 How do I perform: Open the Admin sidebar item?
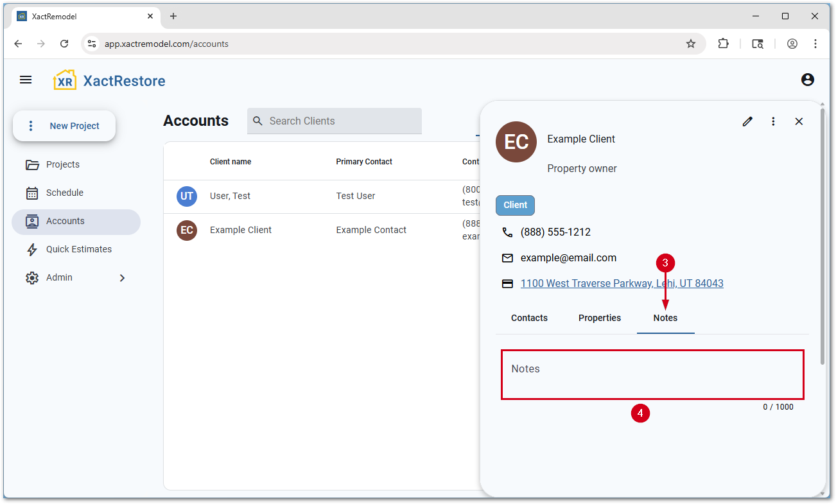[x=76, y=278]
